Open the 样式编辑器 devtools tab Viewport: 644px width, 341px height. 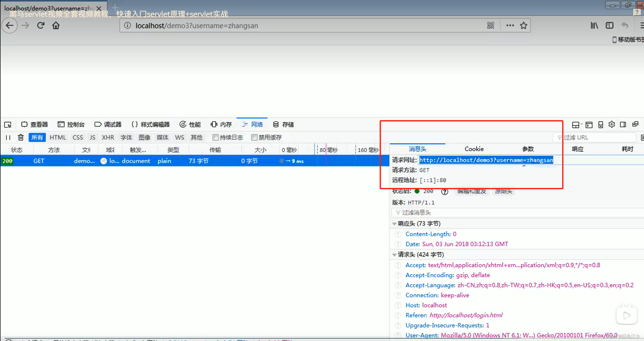[150, 125]
